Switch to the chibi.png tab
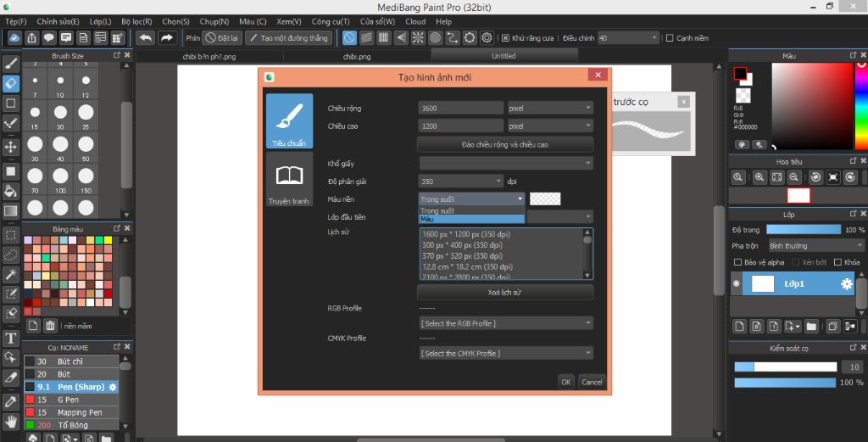The width and height of the screenshot is (868, 442). (357, 56)
